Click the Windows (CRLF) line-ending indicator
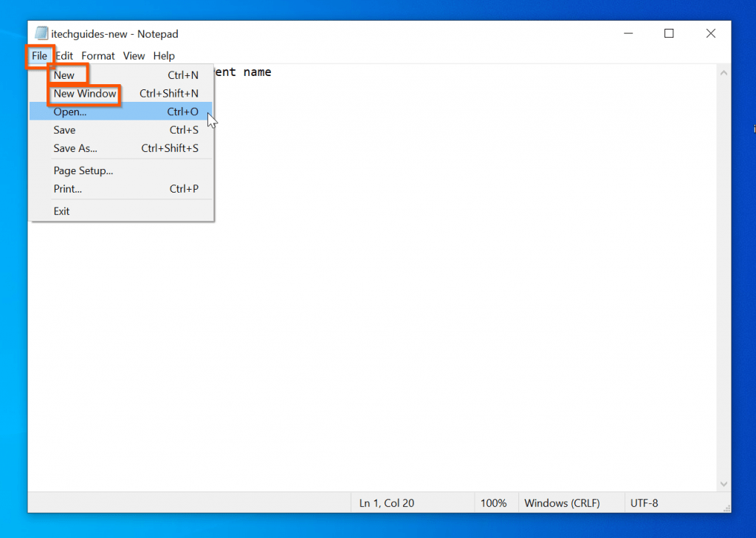The width and height of the screenshot is (756, 538). point(562,503)
